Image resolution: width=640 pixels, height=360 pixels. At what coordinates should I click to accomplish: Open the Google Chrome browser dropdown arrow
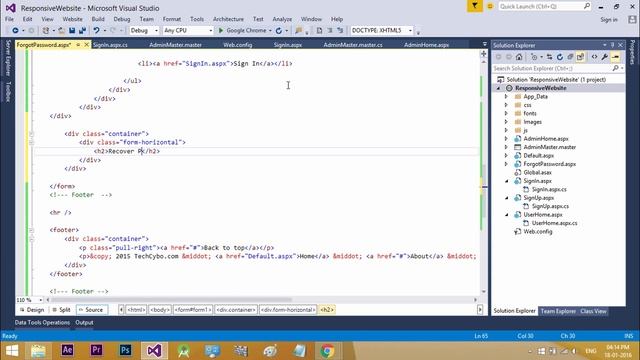click(270, 31)
